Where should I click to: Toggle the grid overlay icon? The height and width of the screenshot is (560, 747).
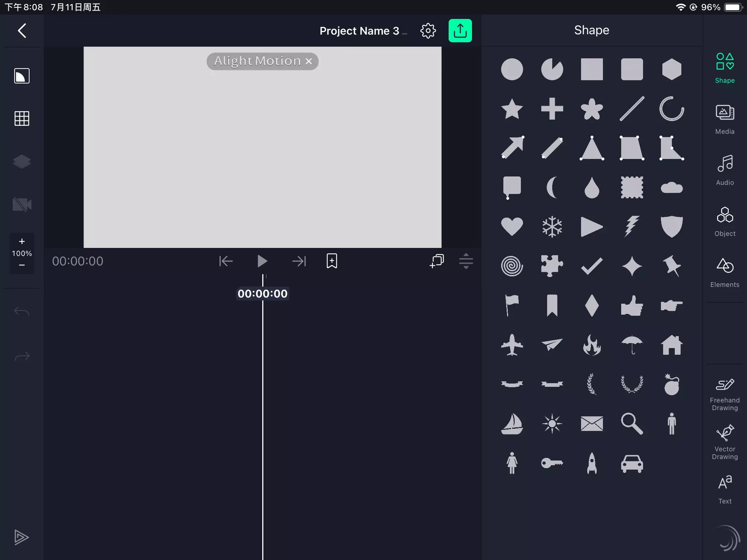pyautogui.click(x=22, y=118)
